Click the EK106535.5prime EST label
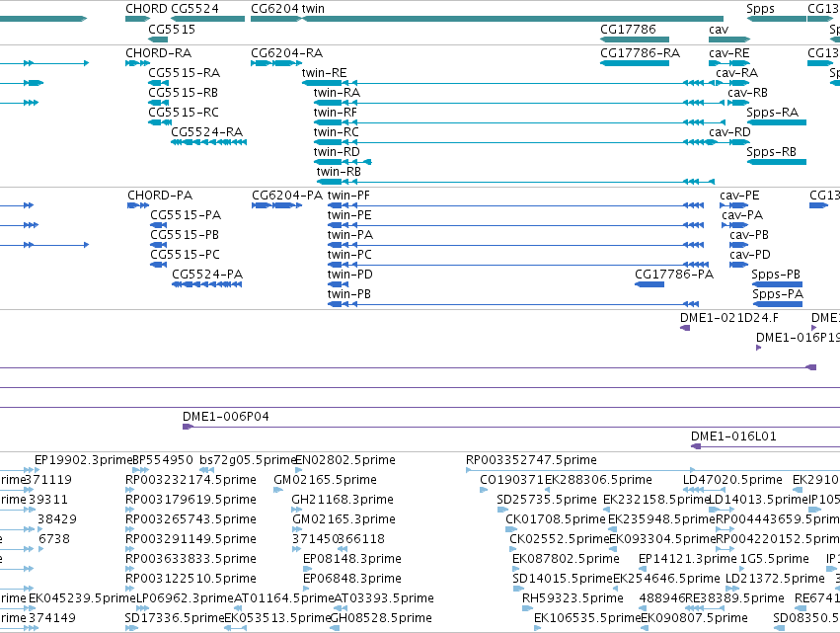Screen dimensions: 840x633 (587, 618)
